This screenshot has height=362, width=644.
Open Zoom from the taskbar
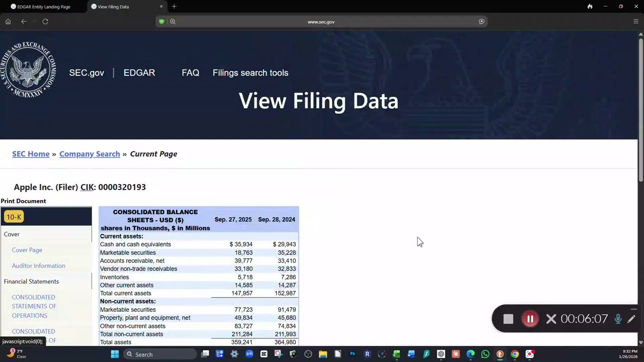coord(249,354)
